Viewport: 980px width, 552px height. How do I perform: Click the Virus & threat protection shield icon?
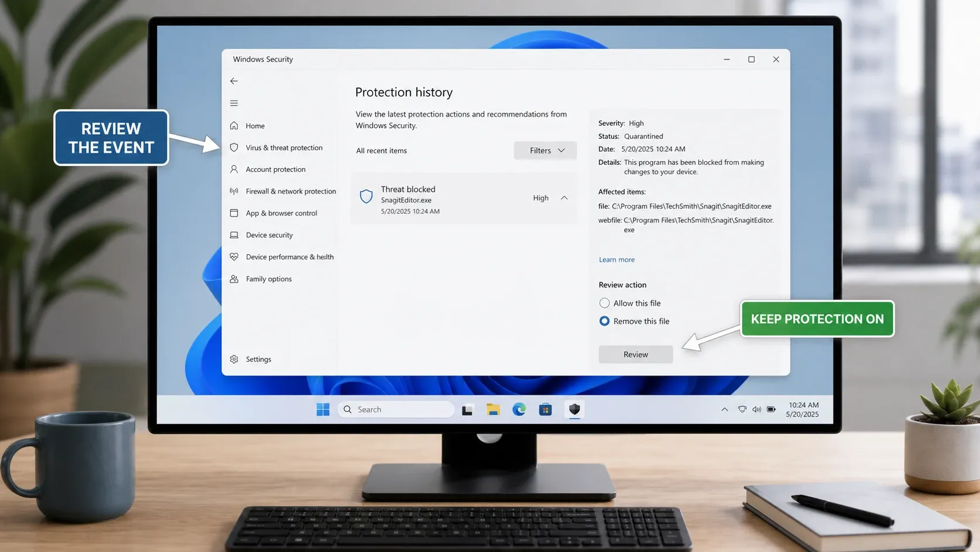[234, 147]
